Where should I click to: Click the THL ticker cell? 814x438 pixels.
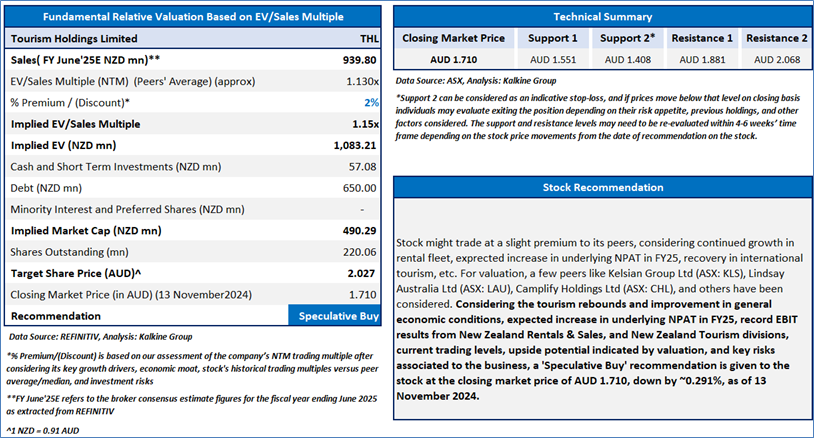[369, 38]
